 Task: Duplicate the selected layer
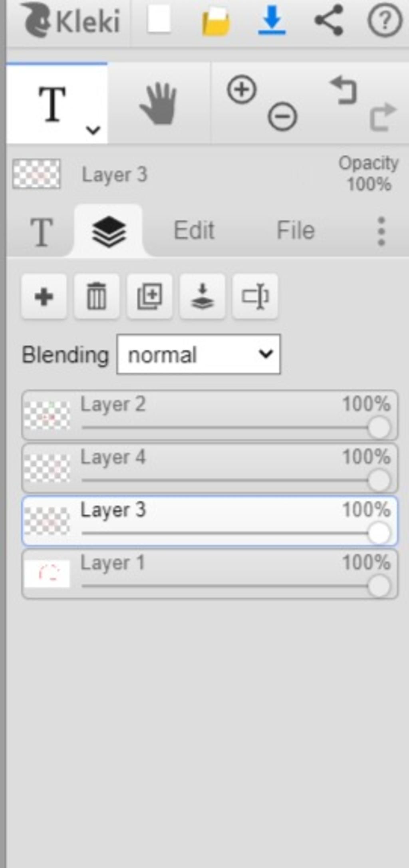pos(149,296)
